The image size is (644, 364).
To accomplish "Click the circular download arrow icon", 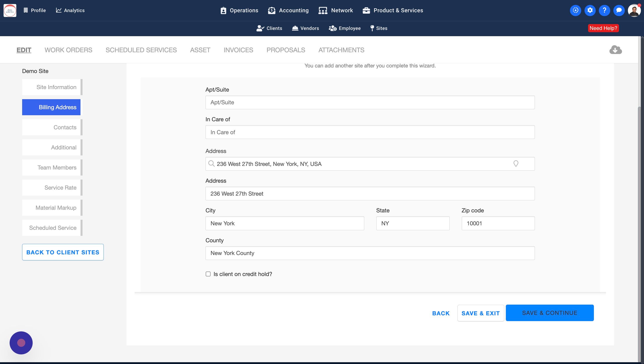I will coord(575,10).
